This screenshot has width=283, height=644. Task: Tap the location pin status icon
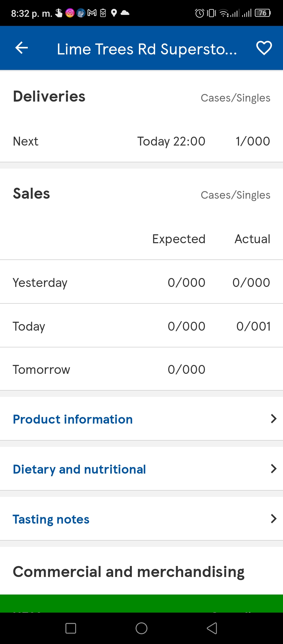[114, 13]
